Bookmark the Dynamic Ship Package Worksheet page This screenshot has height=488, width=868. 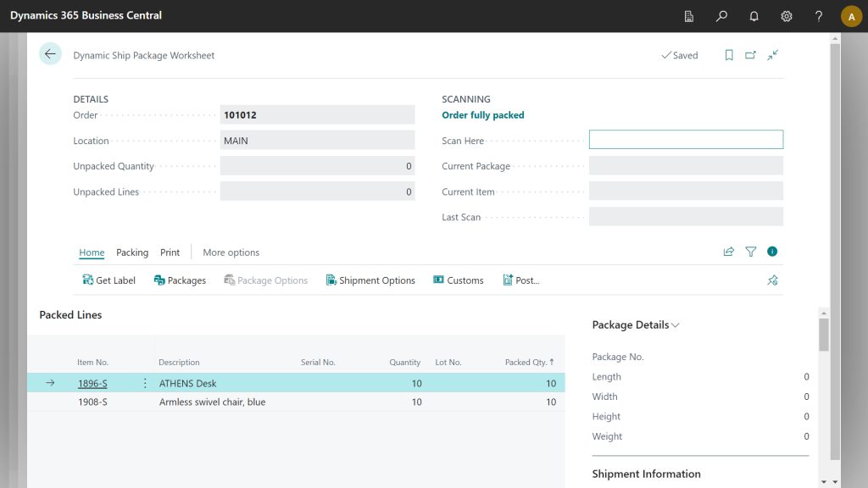click(x=729, y=54)
